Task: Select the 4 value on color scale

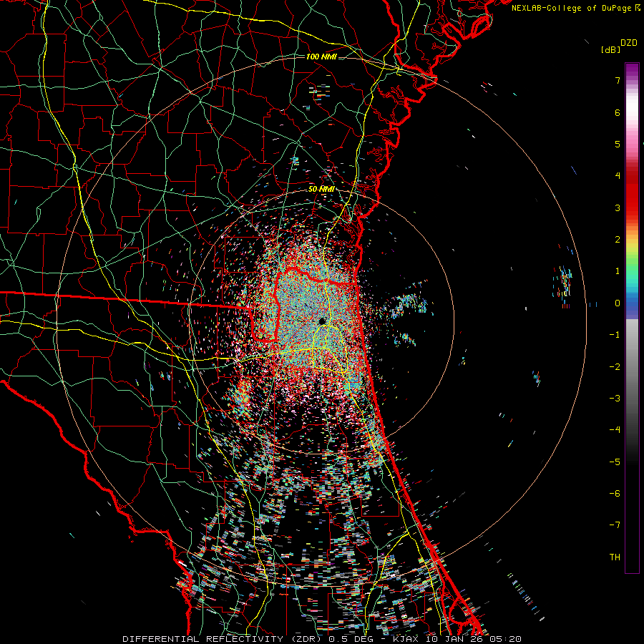Action: tap(618, 176)
